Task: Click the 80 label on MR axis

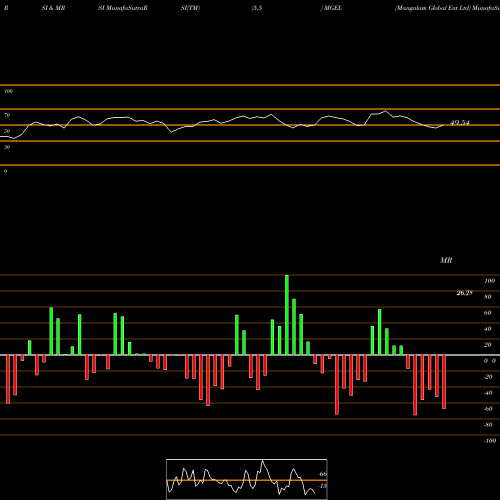Action: [x=488, y=297]
